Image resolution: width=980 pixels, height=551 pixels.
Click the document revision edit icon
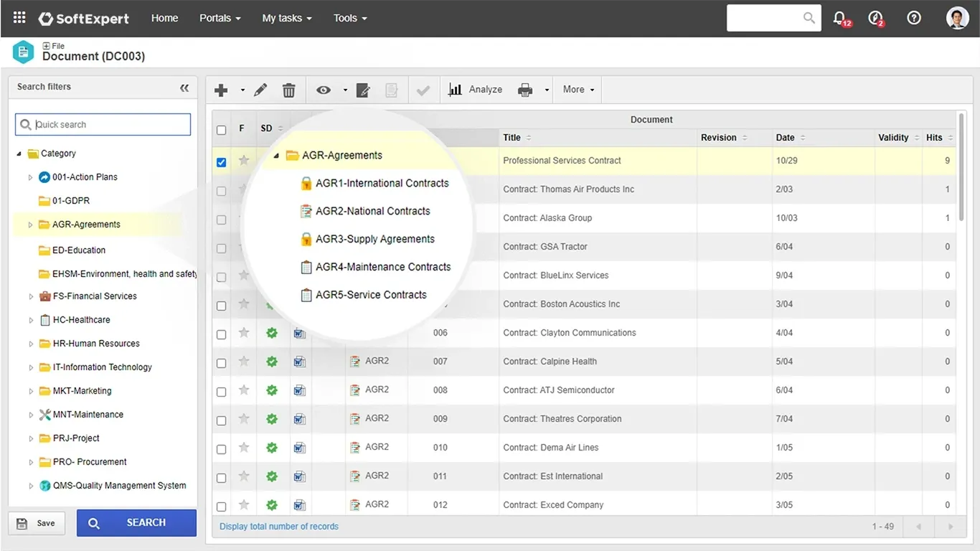pyautogui.click(x=363, y=90)
